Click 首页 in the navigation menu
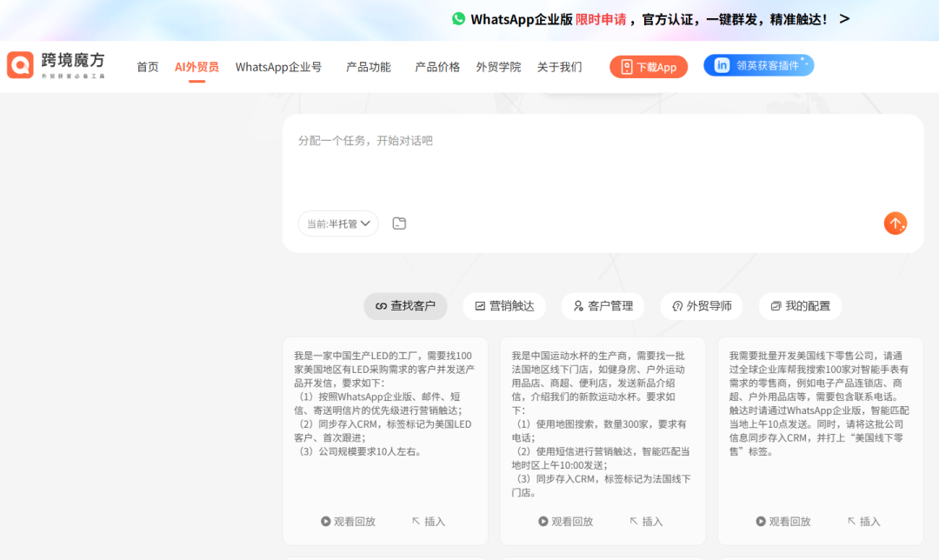The height and width of the screenshot is (560, 939). click(x=147, y=65)
